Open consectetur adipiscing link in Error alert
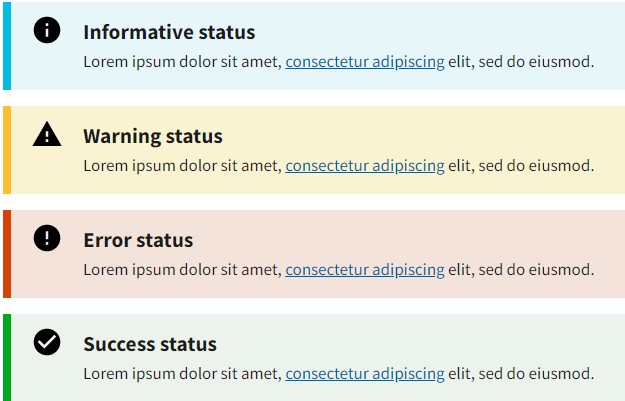The width and height of the screenshot is (625, 401). [x=365, y=270]
